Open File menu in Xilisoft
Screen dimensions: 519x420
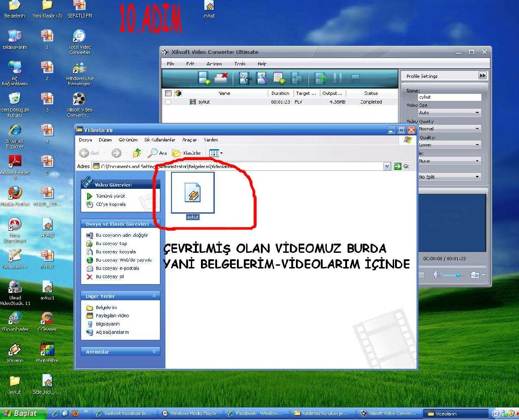(170, 64)
